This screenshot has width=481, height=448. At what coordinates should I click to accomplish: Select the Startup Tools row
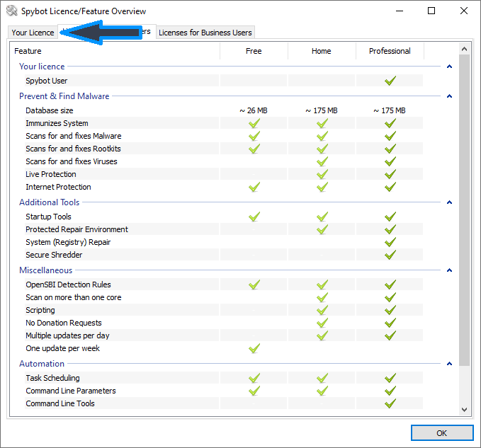(224, 217)
